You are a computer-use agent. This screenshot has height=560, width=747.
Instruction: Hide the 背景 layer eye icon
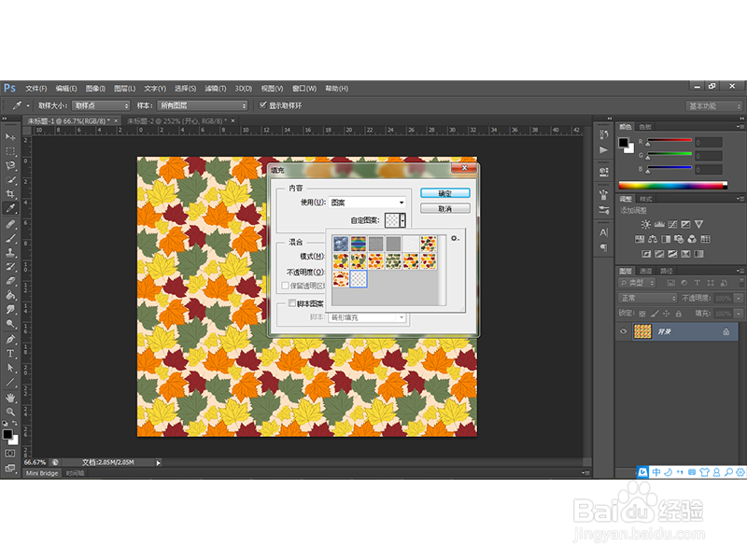coord(623,331)
